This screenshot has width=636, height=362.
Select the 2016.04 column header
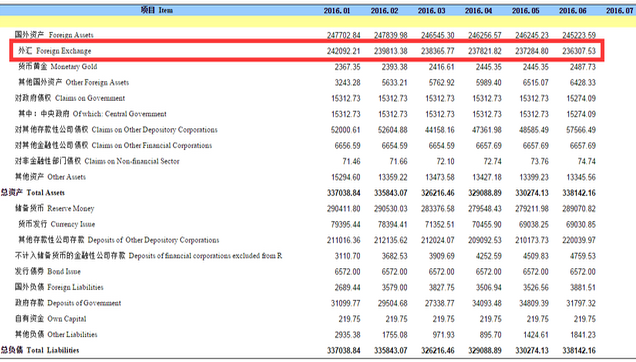(478, 11)
